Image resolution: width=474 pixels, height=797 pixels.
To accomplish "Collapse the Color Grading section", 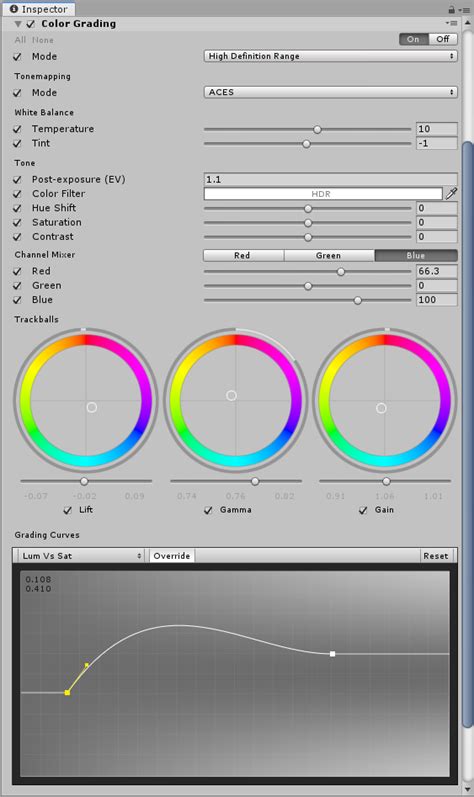I will (18, 24).
